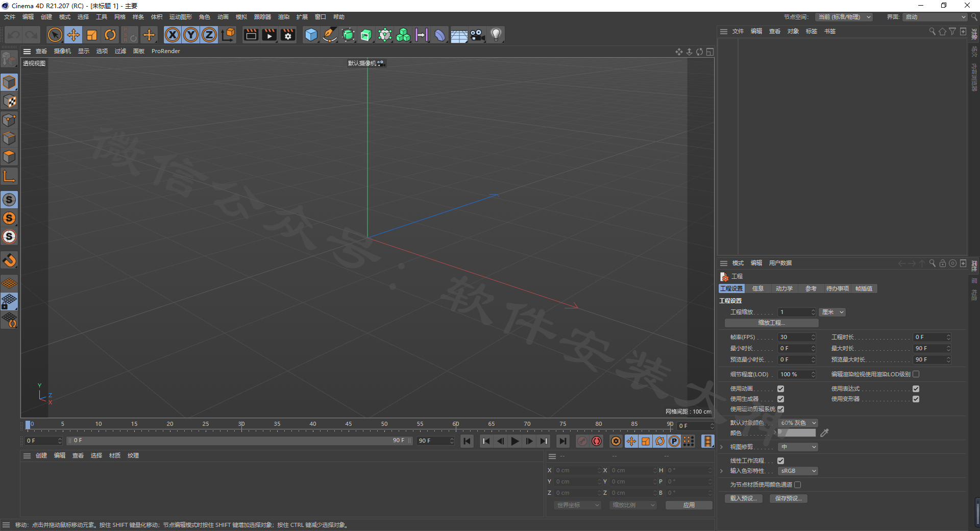The height and width of the screenshot is (531, 980).
Task: Open the Extrude generator group
Action: coord(366,35)
